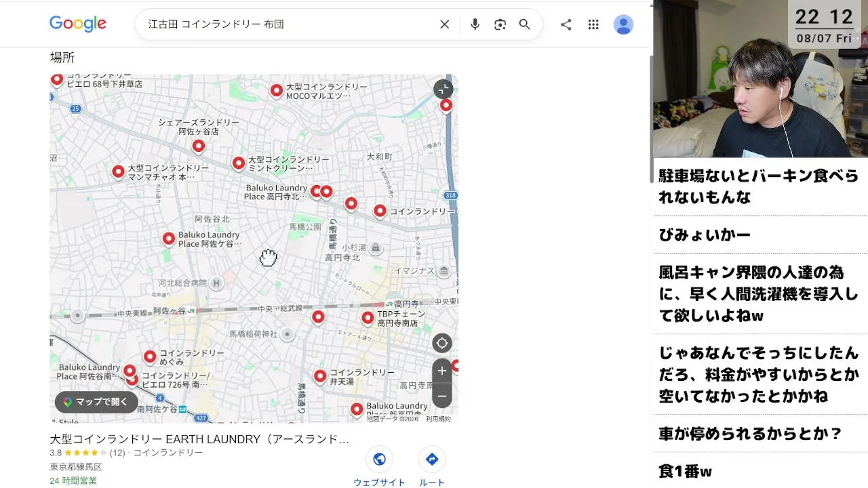Clear the search box with the X icon
This screenshot has height=488, width=868.
click(444, 24)
